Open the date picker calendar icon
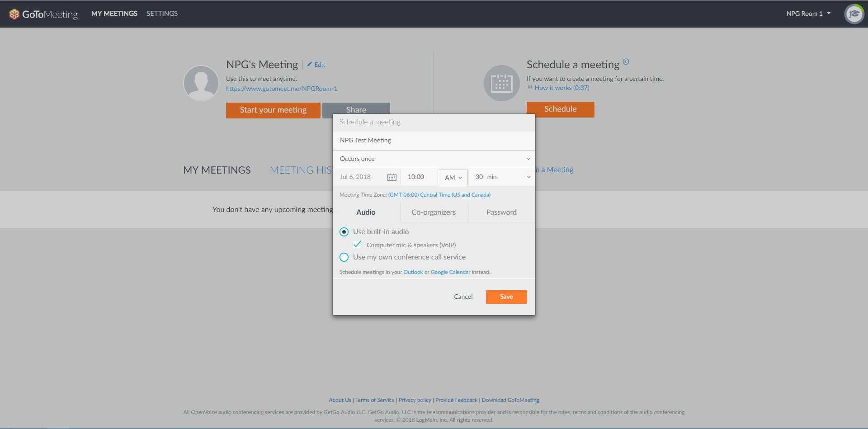 [392, 177]
